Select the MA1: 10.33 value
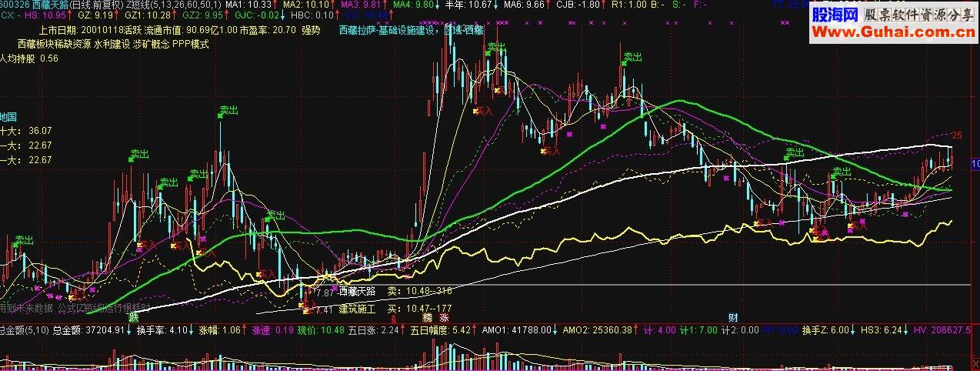The width and height of the screenshot is (980, 371). click(248, 5)
